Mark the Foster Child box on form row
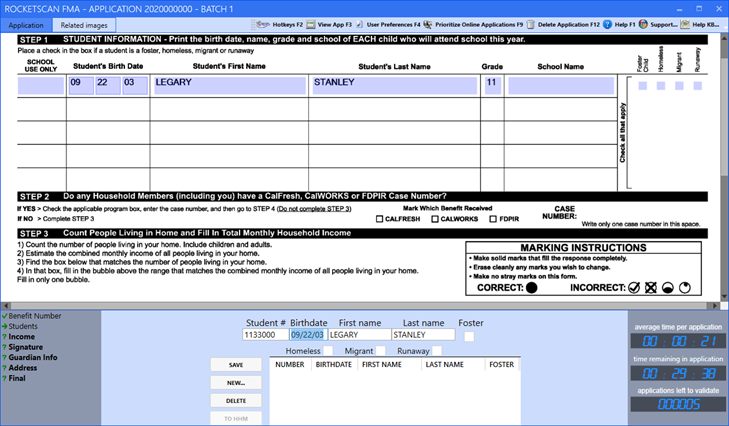The image size is (729, 426). click(x=643, y=86)
